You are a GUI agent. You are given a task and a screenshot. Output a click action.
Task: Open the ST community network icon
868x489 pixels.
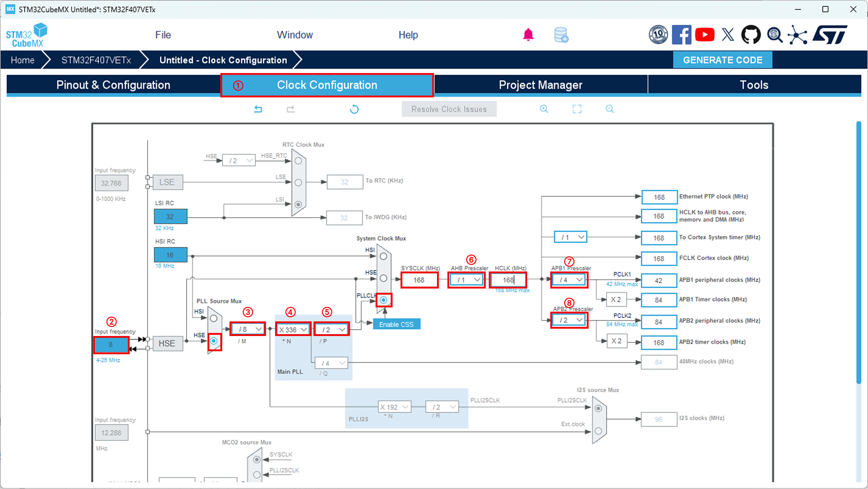pyautogui.click(x=798, y=35)
